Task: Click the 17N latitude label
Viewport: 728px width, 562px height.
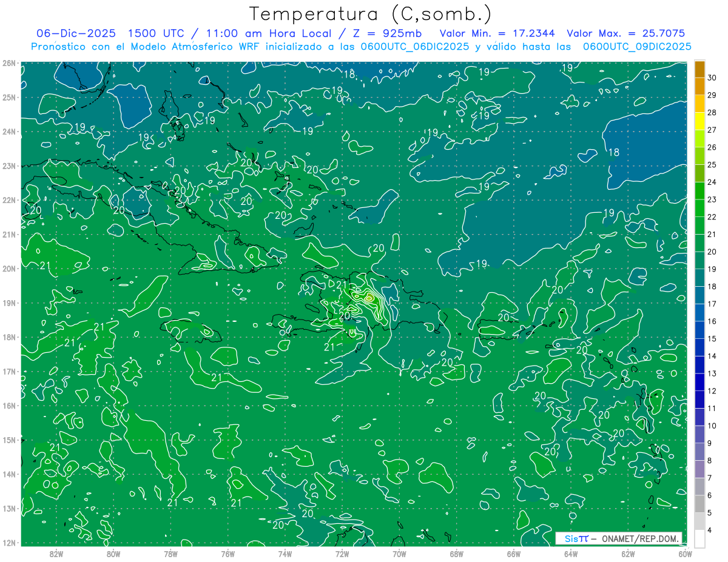Action: [x=9, y=371]
